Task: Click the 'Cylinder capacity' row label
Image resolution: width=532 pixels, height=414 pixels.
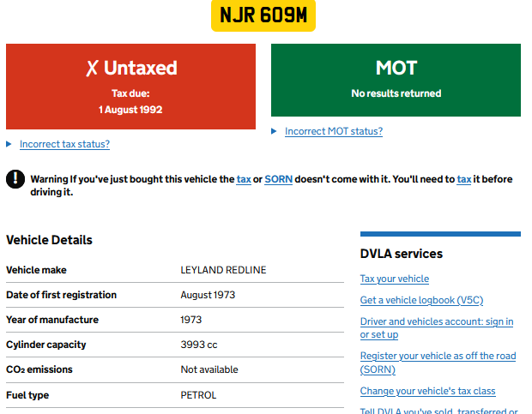Action: [46, 345]
